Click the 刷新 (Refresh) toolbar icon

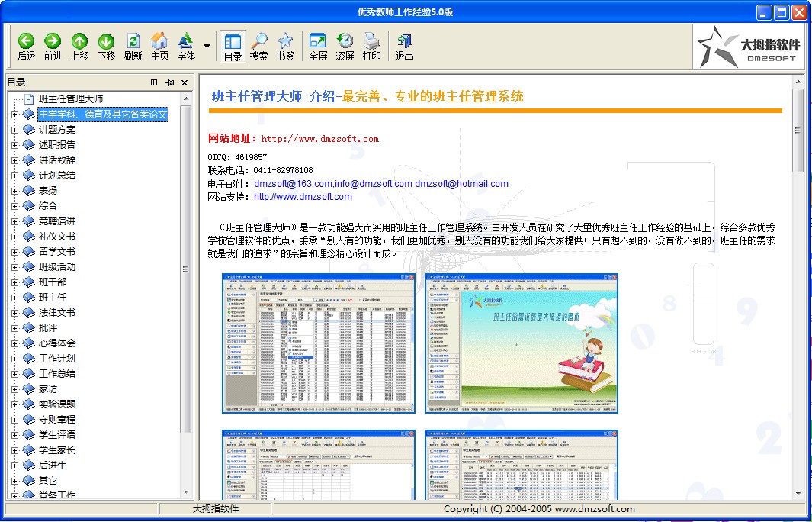point(133,46)
